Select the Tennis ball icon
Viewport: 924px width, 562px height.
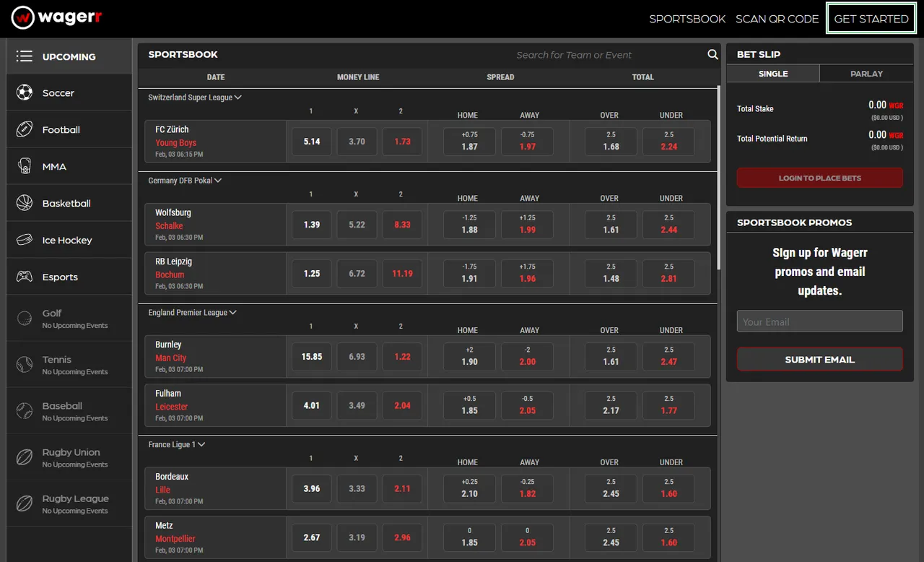click(x=25, y=364)
